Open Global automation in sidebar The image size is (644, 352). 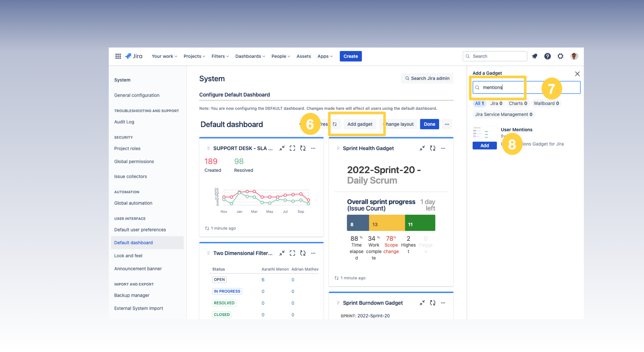133,203
